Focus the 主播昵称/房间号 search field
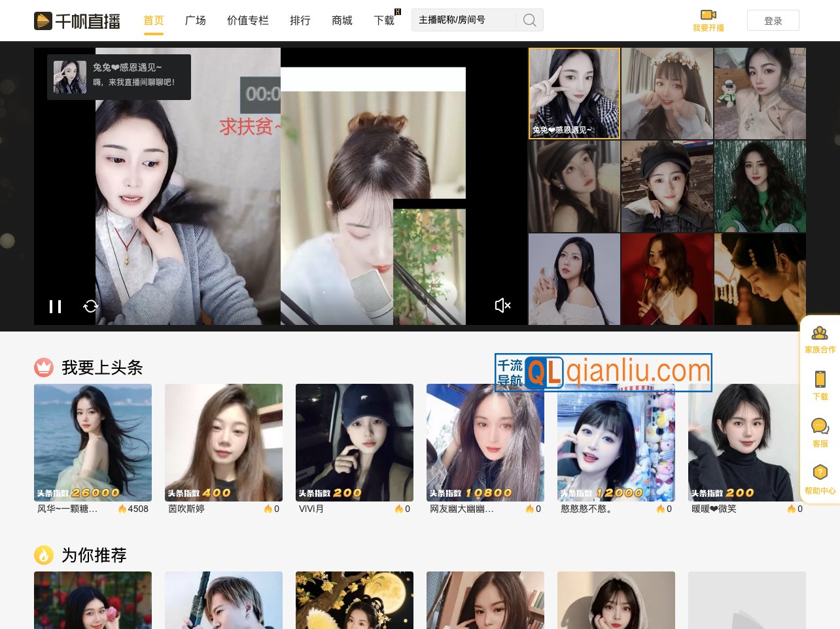 (464, 20)
